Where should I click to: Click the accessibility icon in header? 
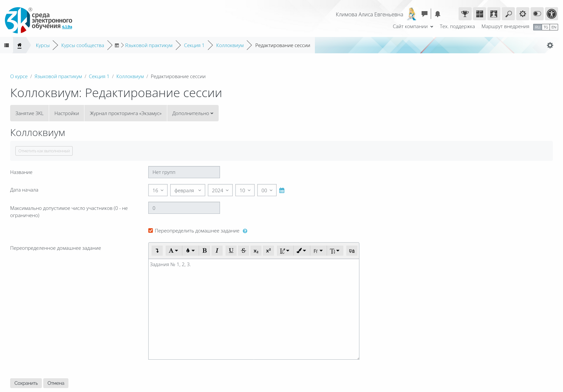pyautogui.click(x=552, y=14)
